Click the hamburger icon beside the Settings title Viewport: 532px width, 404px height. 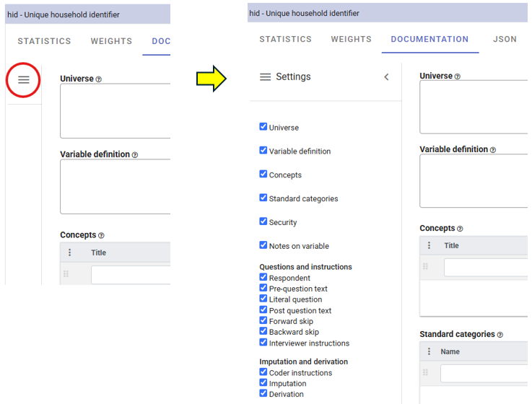pyautogui.click(x=265, y=77)
